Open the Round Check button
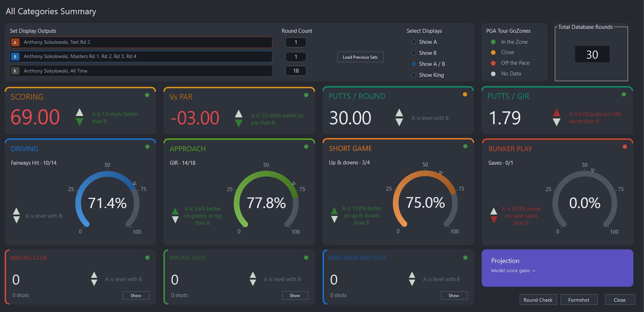Viewport: 644px width, 312px height. click(x=538, y=300)
